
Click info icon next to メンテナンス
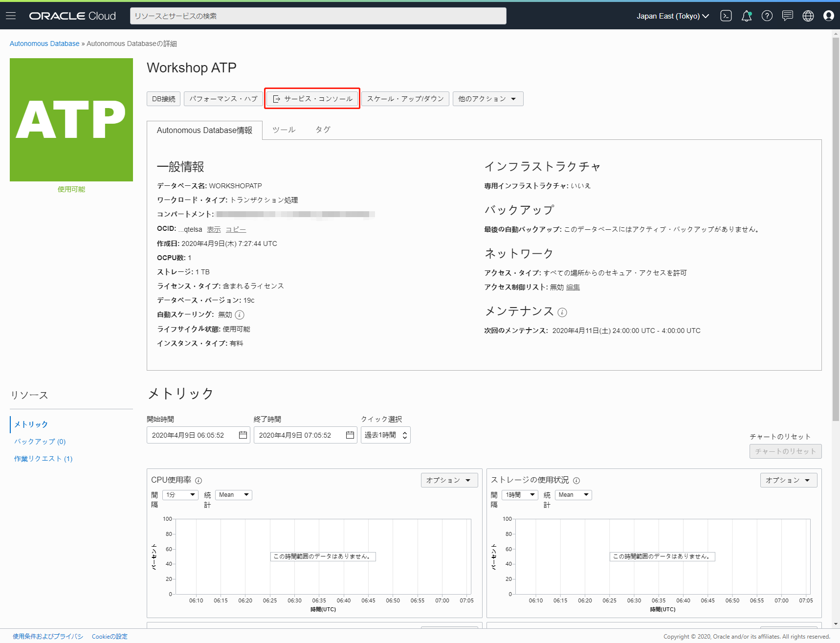click(x=562, y=312)
